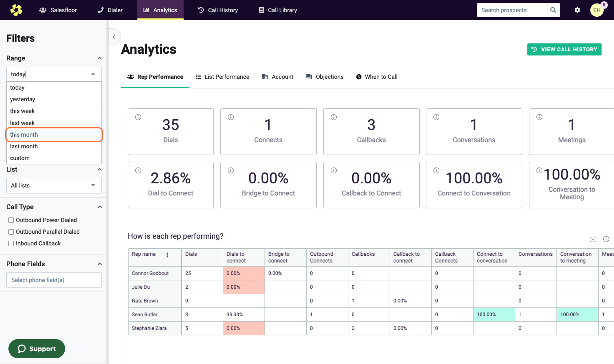This screenshot has height=364, width=614.
Task: Toggle Inbound Callback checkbox
Action: pos(11,243)
